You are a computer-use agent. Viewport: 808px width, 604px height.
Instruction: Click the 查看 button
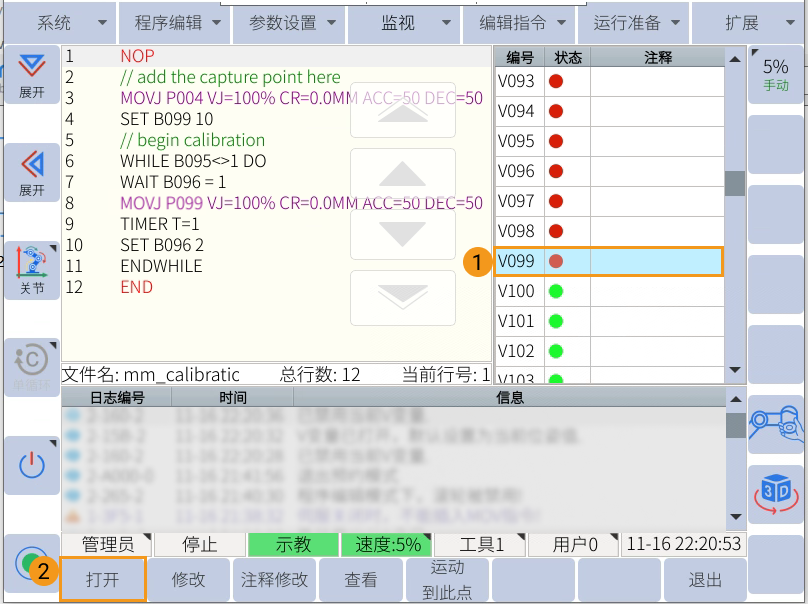click(361, 579)
